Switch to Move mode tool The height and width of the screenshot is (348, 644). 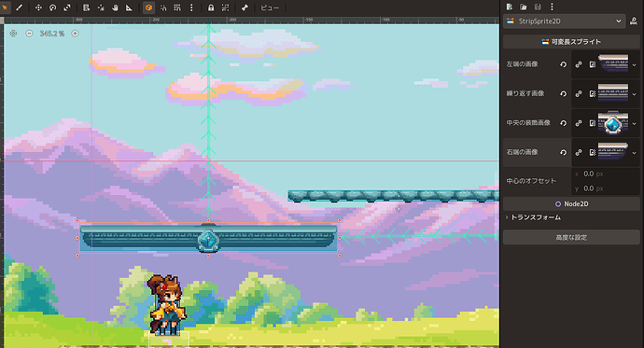coord(38,7)
